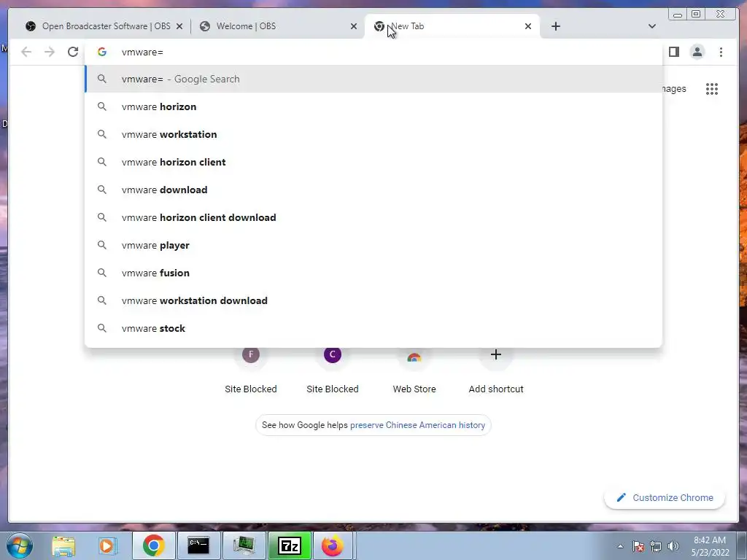The width and height of the screenshot is (747, 560).
Task: Click Customize Chrome button
Action: pos(665,497)
